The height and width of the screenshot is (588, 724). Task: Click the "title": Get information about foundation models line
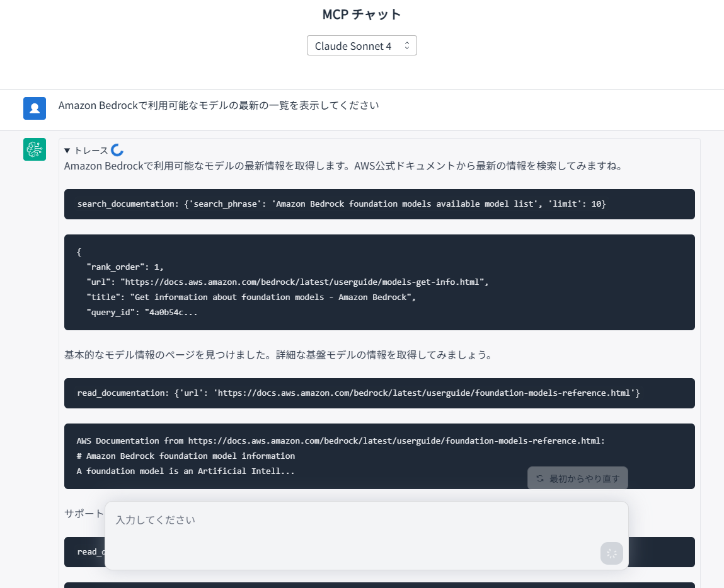[x=251, y=297]
